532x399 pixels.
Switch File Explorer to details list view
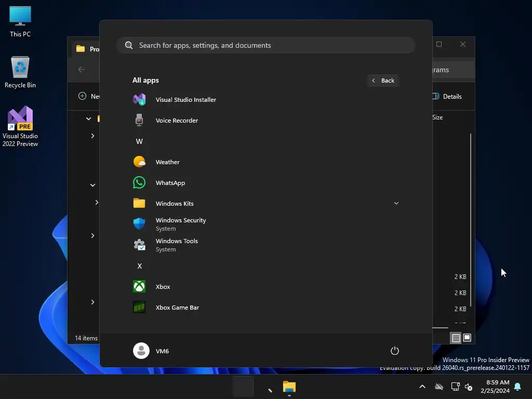tap(456, 338)
